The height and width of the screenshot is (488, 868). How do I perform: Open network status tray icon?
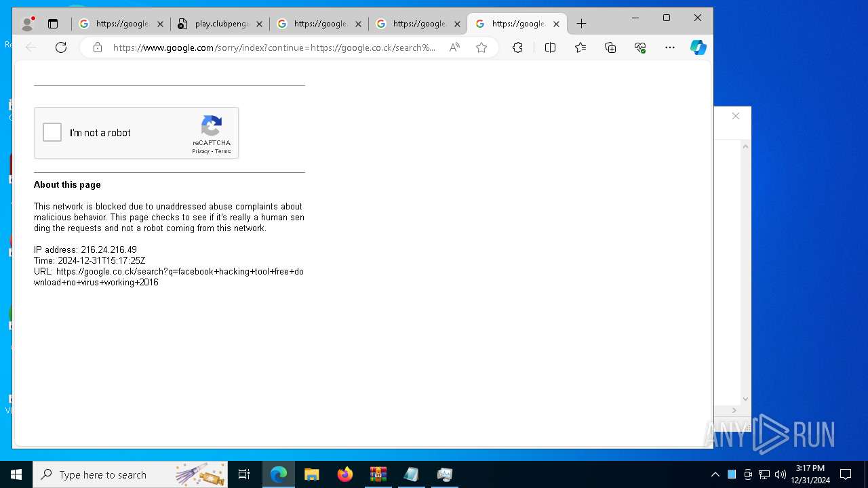764,474
